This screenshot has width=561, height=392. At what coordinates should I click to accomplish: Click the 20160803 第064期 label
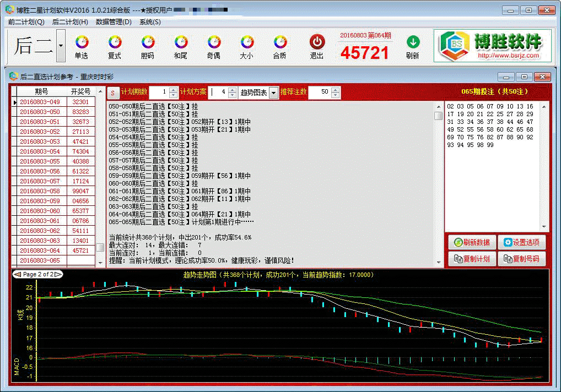pyautogui.click(x=365, y=35)
